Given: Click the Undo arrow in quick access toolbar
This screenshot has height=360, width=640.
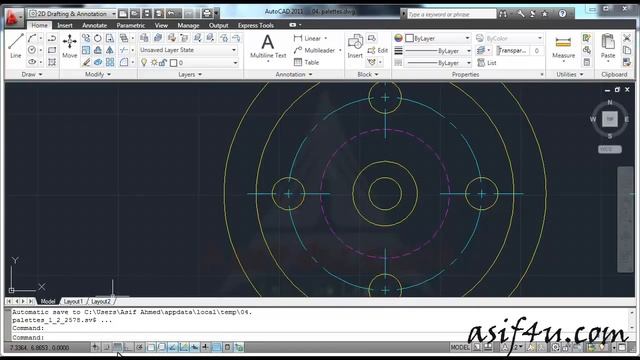Looking at the screenshot, I should [x=171, y=13].
